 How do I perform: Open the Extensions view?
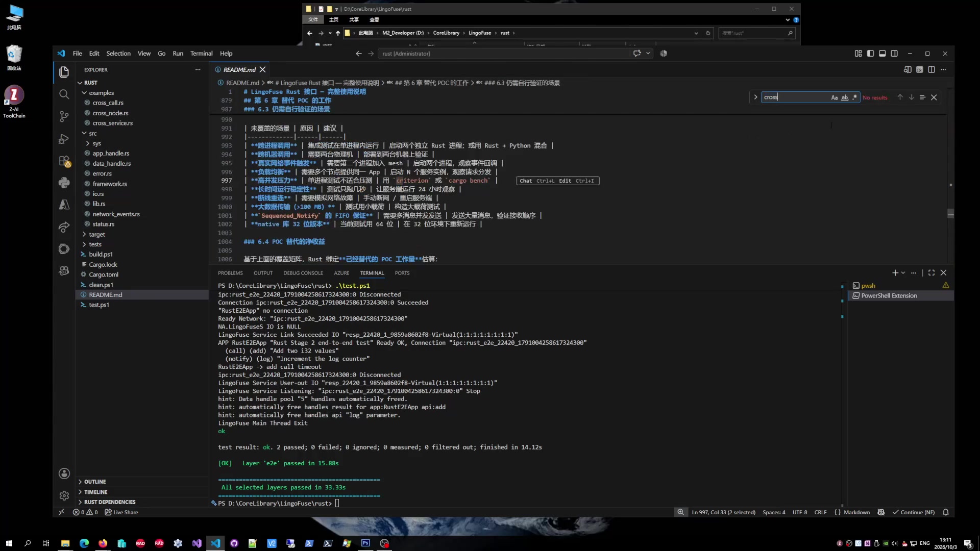pos(64,161)
